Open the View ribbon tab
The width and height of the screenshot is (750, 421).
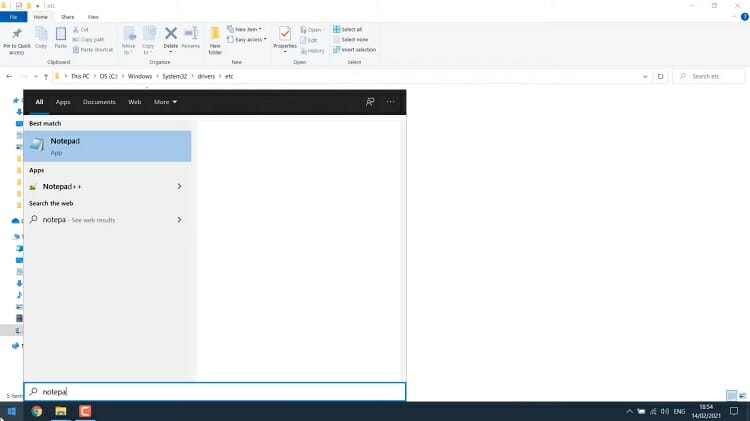93,17
